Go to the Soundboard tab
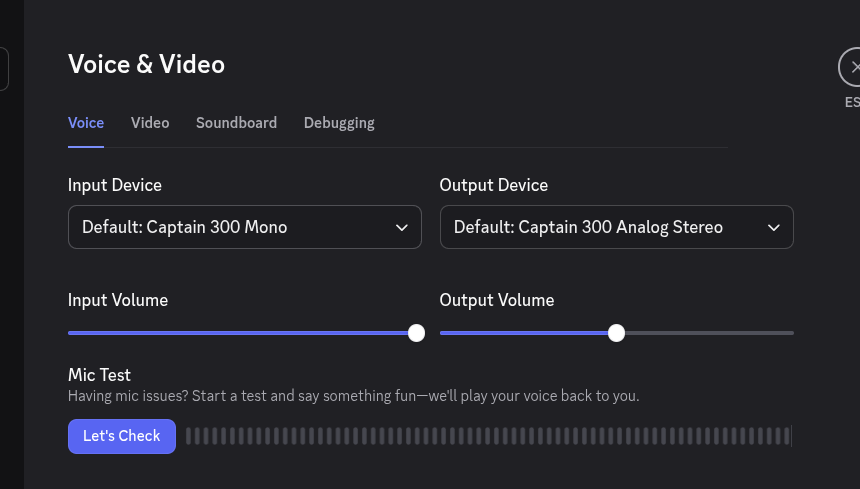The image size is (860, 489). tap(236, 123)
